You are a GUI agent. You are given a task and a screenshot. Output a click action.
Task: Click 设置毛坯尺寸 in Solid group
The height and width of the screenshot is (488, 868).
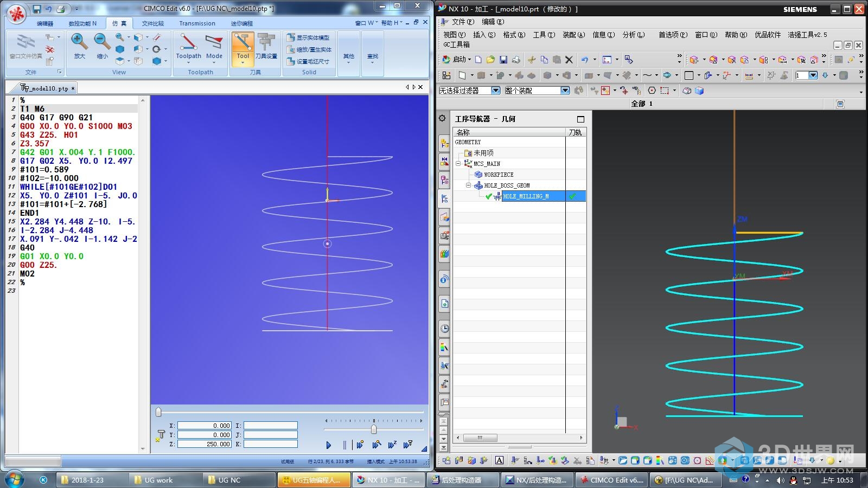[308, 61]
